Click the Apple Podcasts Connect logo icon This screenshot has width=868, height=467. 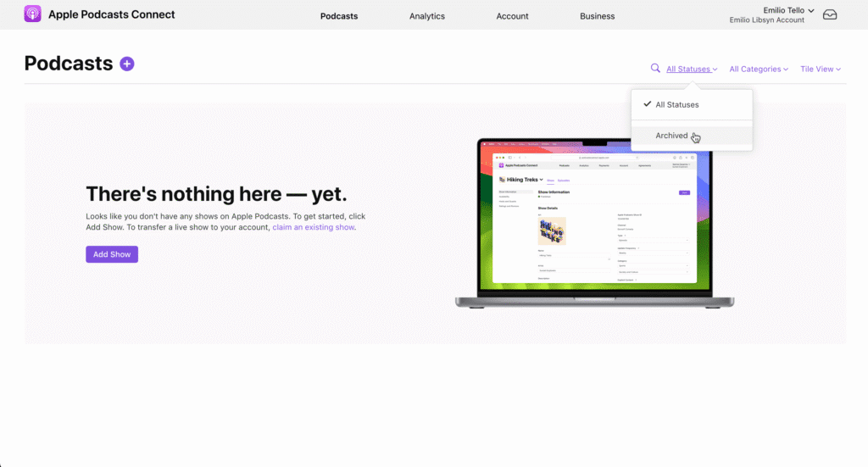pos(33,14)
